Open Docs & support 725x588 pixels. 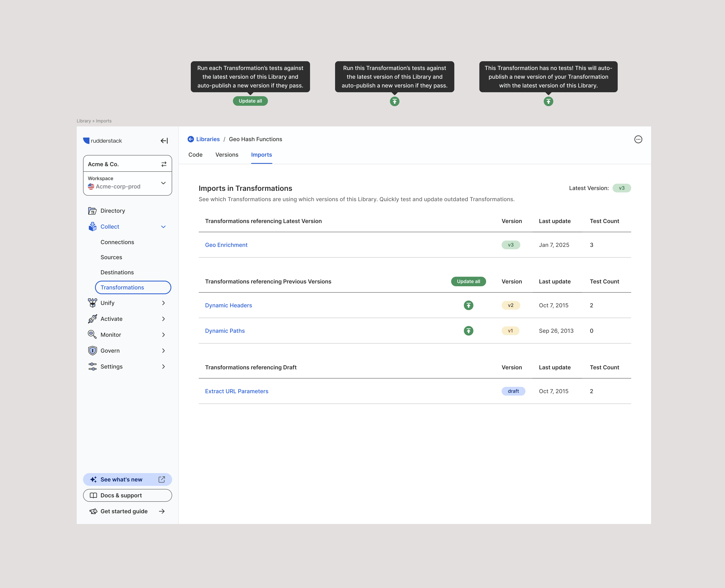tap(127, 495)
